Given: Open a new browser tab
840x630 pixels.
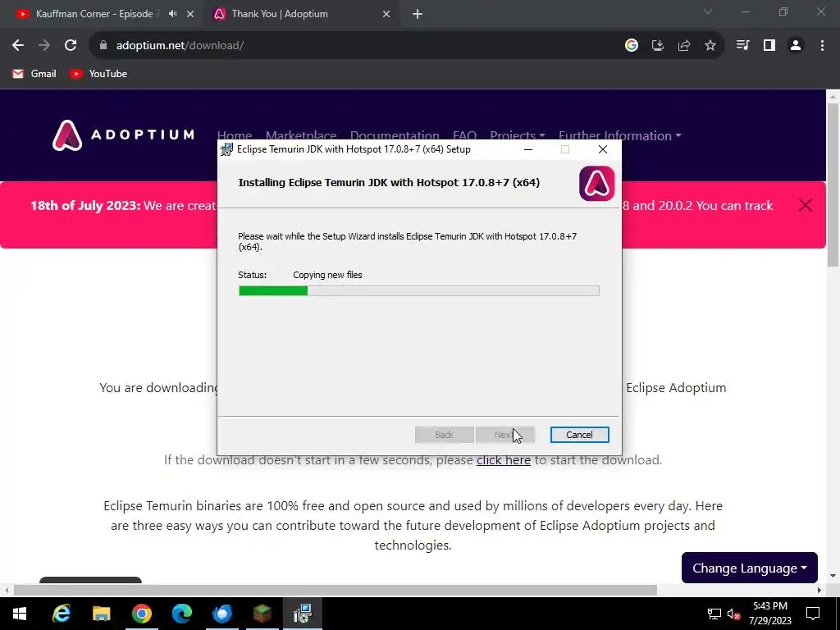Looking at the screenshot, I should 418,14.
